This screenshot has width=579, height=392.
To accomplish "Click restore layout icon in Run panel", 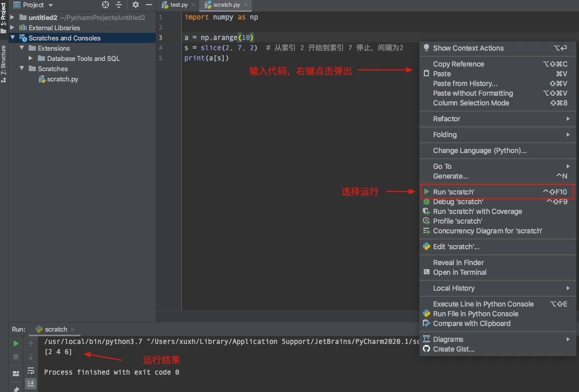I will click(x=16, y=373).
